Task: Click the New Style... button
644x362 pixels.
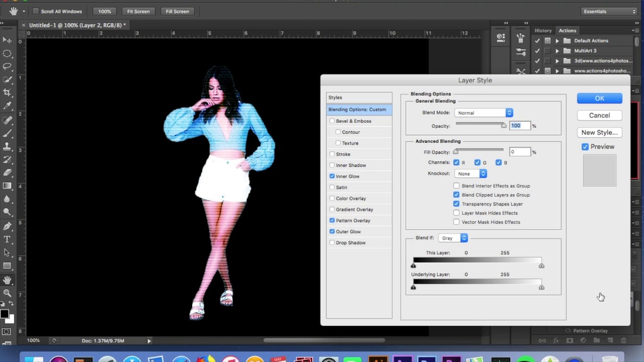Action: tap(599, 133)
